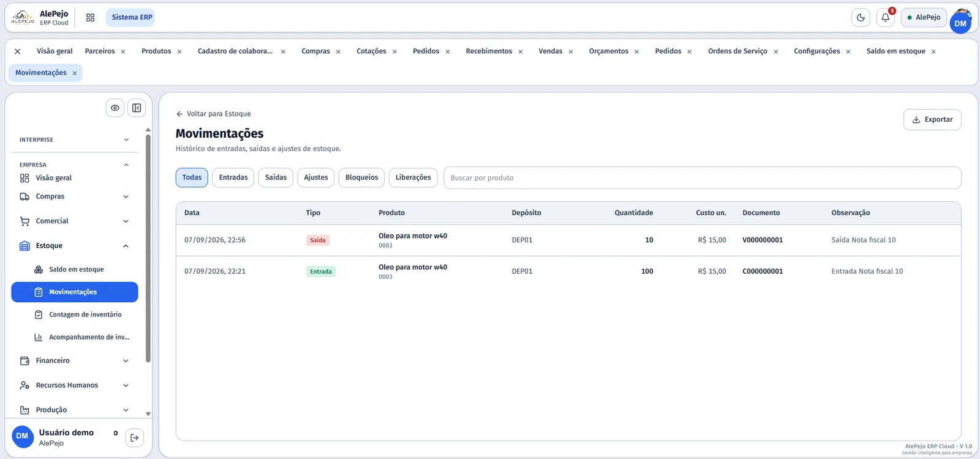Close the Movimentações tab
The width and height of the screenshot is (980, 459).
(x=75, y=73)
